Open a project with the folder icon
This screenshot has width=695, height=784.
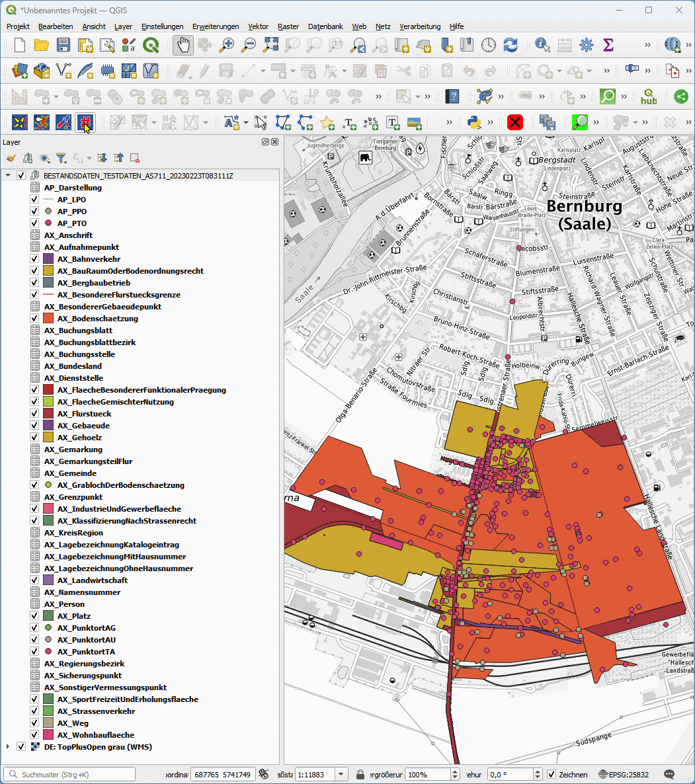pyautogui.click(x=42, y=45)
